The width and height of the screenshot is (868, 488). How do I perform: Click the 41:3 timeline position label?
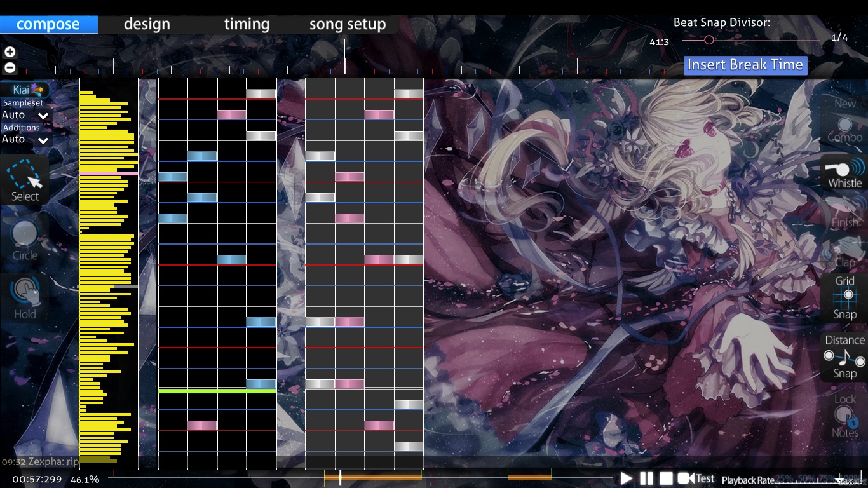pos(659,42)
